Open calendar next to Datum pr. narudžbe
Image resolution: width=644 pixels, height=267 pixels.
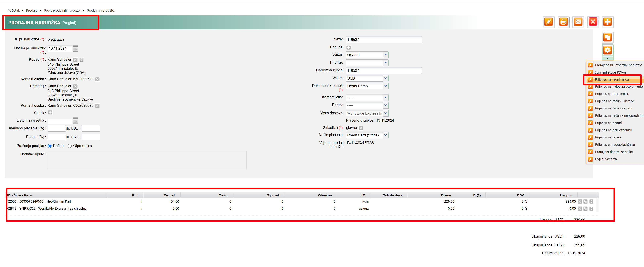click(75, 48)
